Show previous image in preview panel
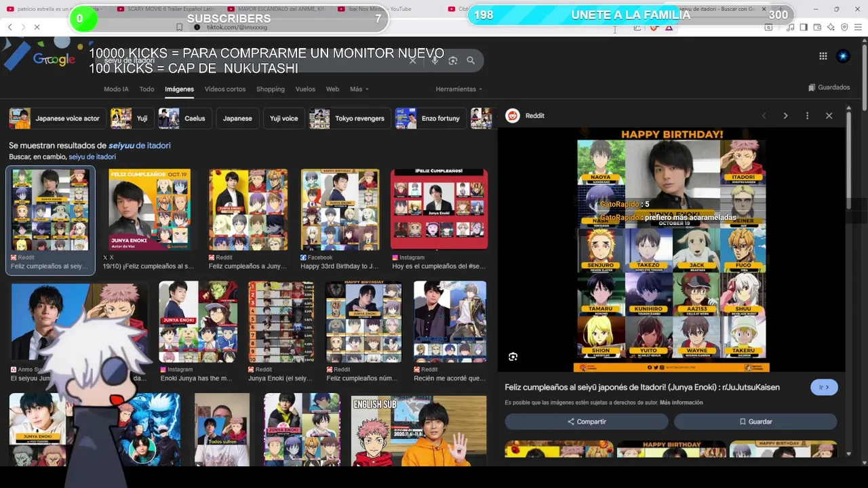This screenshot has height=488, width=868. pos(764,116)
